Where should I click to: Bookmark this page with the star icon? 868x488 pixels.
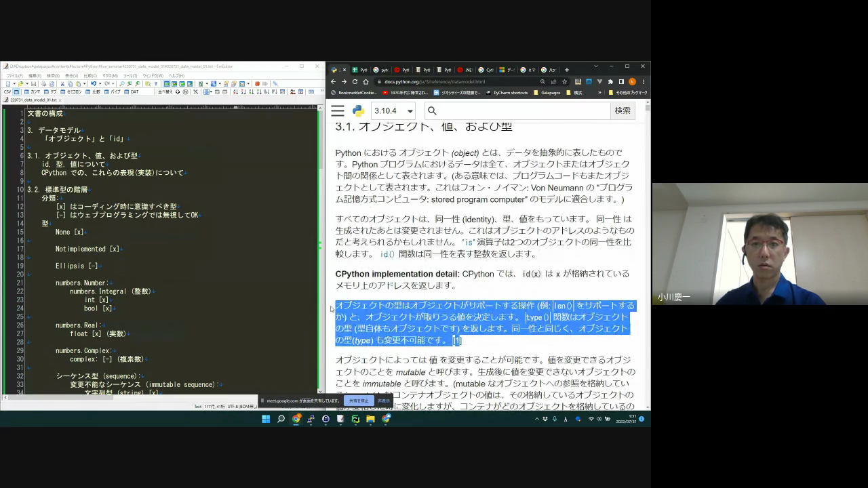coord(564,82)
